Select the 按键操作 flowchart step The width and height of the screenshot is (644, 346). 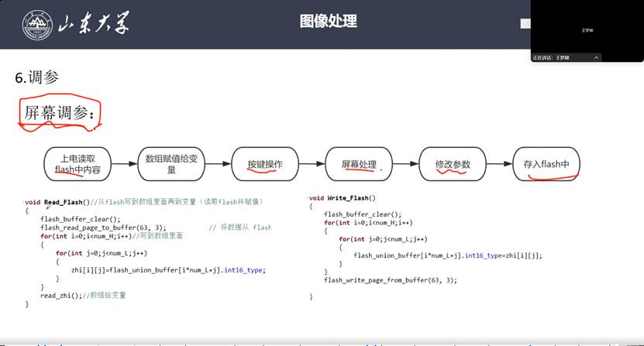pyautogui.click(x=264, y=164)
